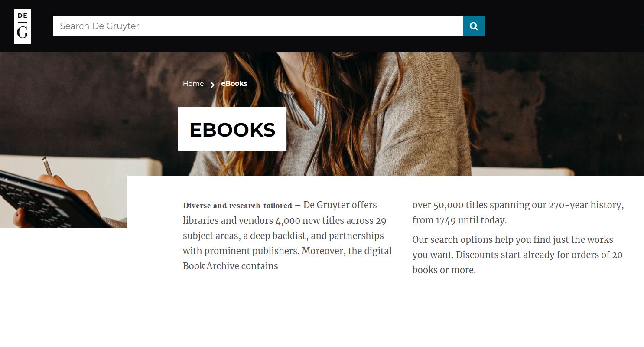
Task: Click the text 'books or more.'
Action: pyautogui.click(x=444, y=270)
